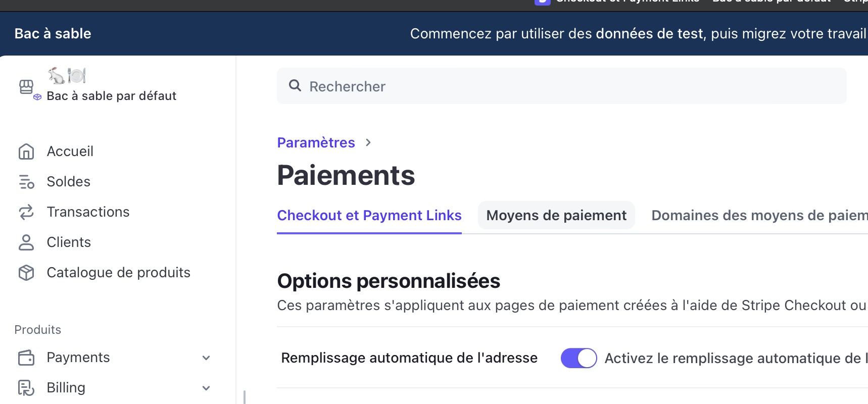Open Soldes in the sidebar
Viewport: 868px width, 404px height.
tap(69, 182)
